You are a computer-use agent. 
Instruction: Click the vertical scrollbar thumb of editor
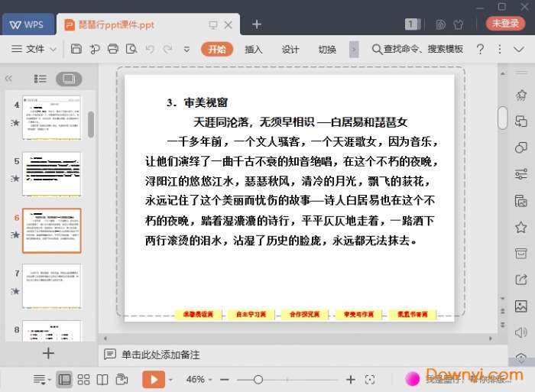click(502, 118)
